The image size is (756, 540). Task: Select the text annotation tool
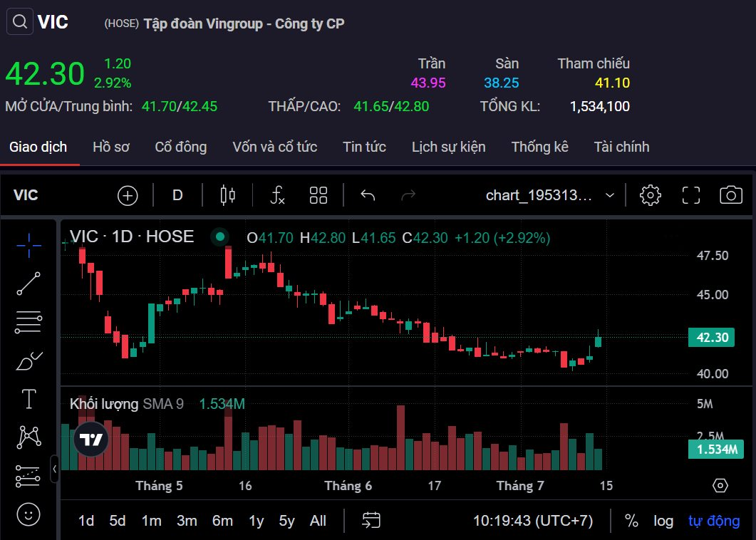tap(29, 399)
